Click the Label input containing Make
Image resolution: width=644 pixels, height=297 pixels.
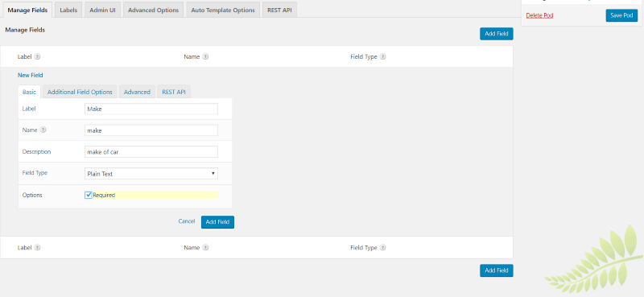pos(151,109)
